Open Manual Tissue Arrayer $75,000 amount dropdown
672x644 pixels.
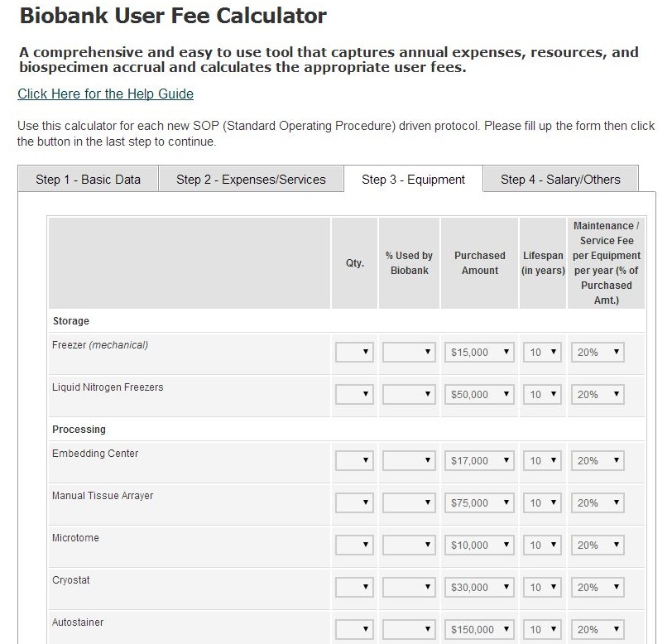[x=479, y=503]
